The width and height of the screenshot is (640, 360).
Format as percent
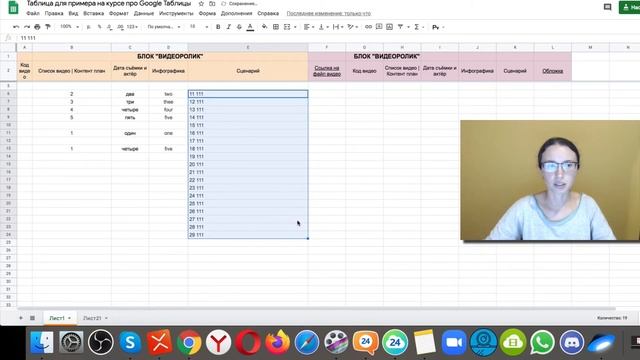pyautogui.click(x=99, y=27)
